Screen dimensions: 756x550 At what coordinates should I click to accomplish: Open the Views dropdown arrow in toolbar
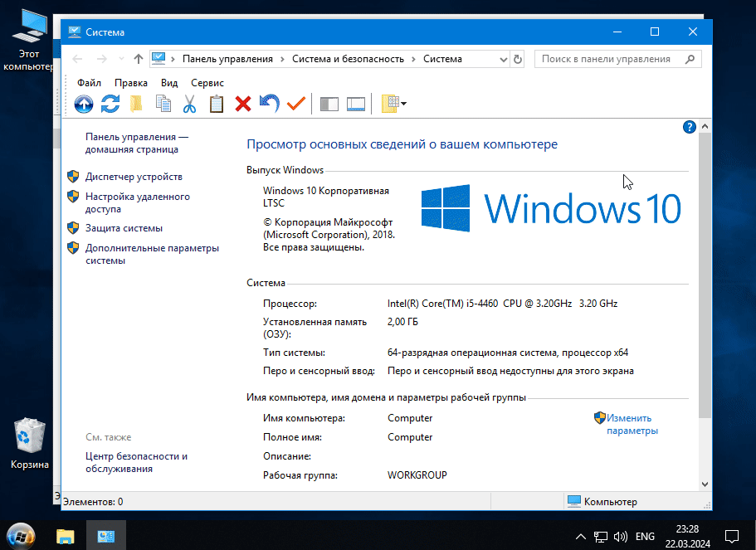coord(403,104)
